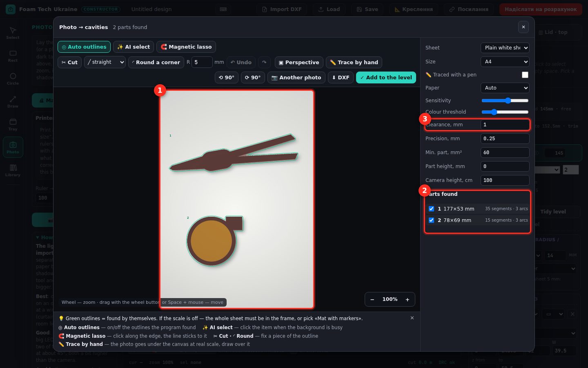Image resolution: width=588 pixels, height=368 pixels.
Task: Switch to Magnetic lasso mode
Action: pyautogui.click(x=186, y=47)
